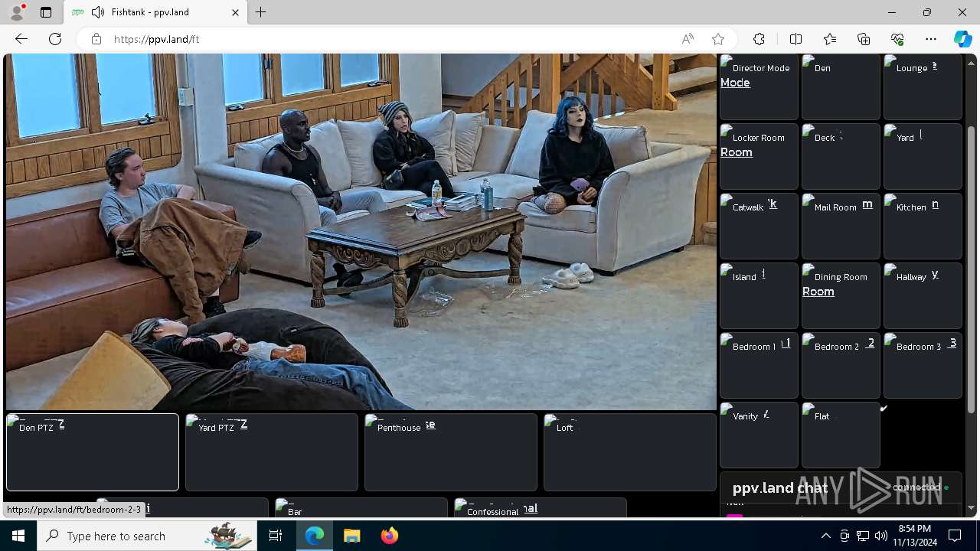
Task: Open the Bar camera tile
Action: pos(361,507)
